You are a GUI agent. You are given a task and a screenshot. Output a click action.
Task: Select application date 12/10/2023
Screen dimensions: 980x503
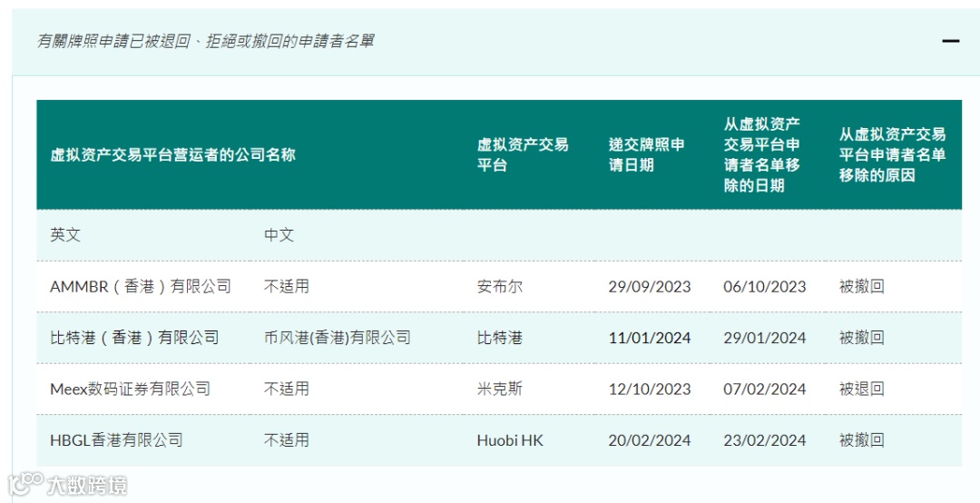pos(650,390)
